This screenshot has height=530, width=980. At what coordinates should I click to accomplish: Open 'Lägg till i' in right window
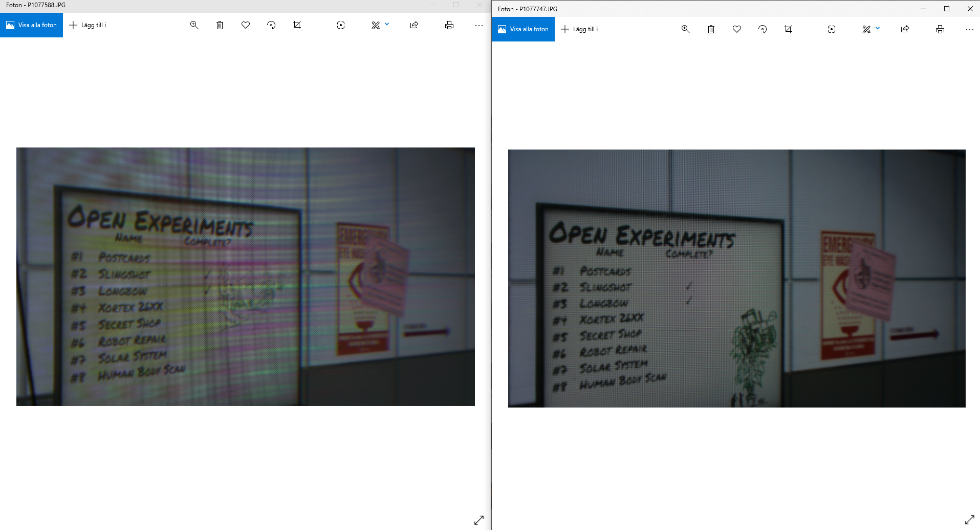[x=579, y=29]
